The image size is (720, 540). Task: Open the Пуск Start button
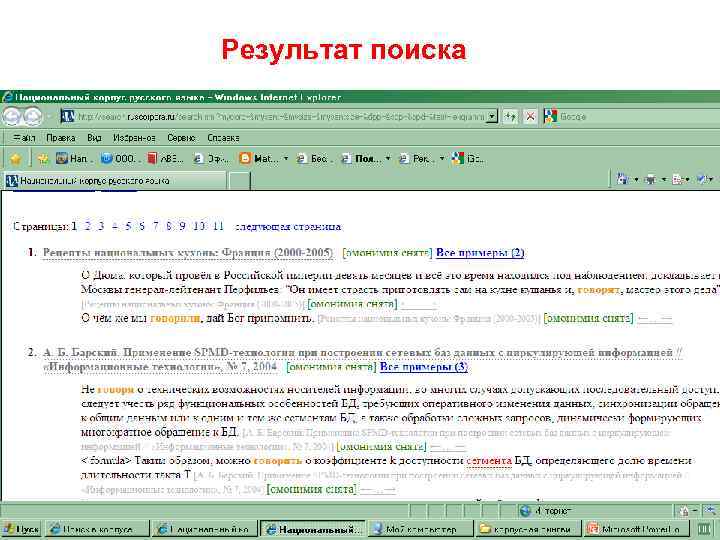pyautogui.click(x=22, y=529)
